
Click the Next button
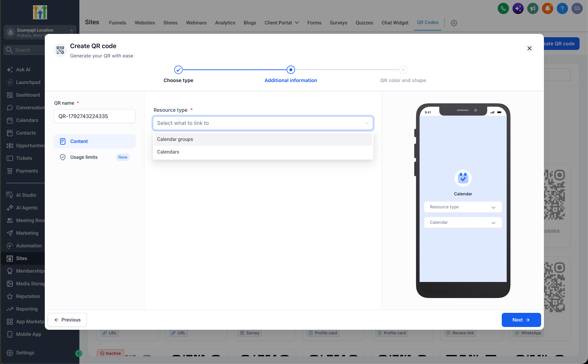(521, 320)
